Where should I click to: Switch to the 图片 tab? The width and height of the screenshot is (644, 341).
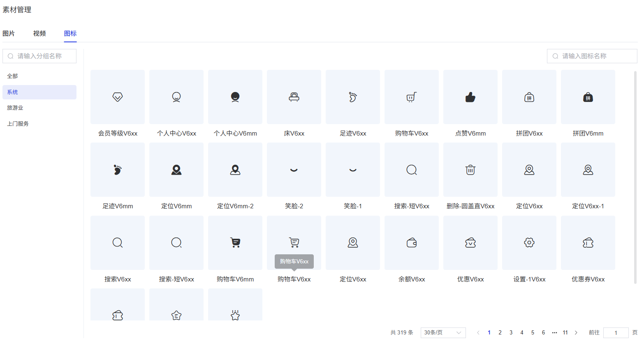pyautogui.click(x=9, y=34)
